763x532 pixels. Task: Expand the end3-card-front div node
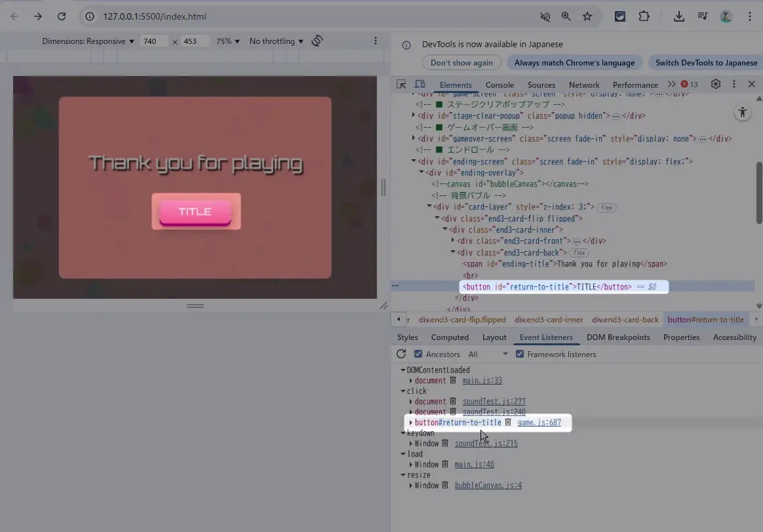pyautogui.click(x=452, y=241)
